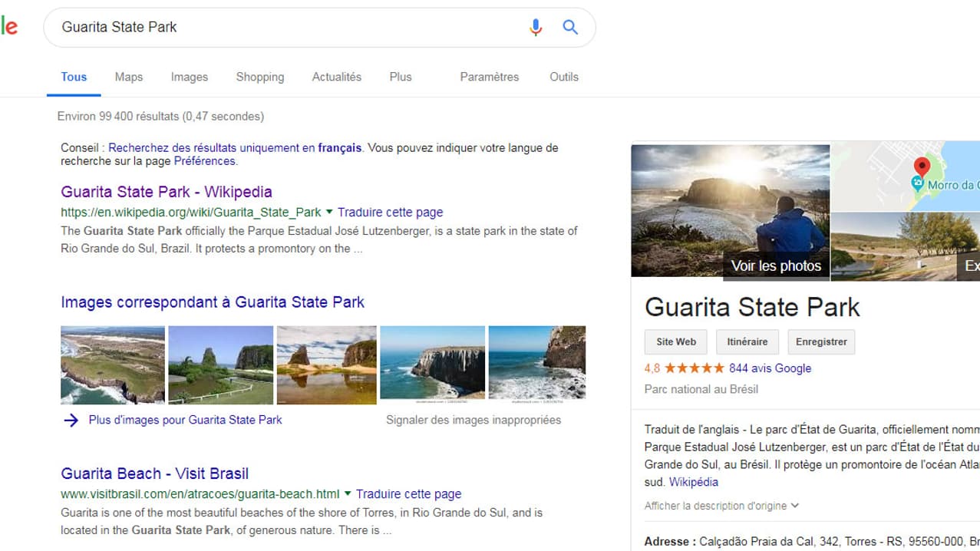Image resolution: width=980 pixels, height=551 pixels.
Task: Click the orange star rating icons
Action: 694,368
